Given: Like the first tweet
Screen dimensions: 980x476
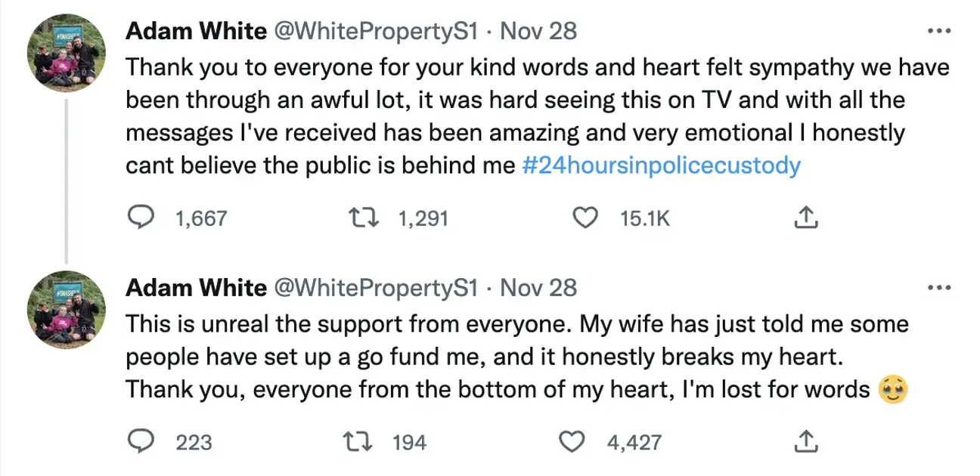Looking at the screenshot, I should coord(584,218).
